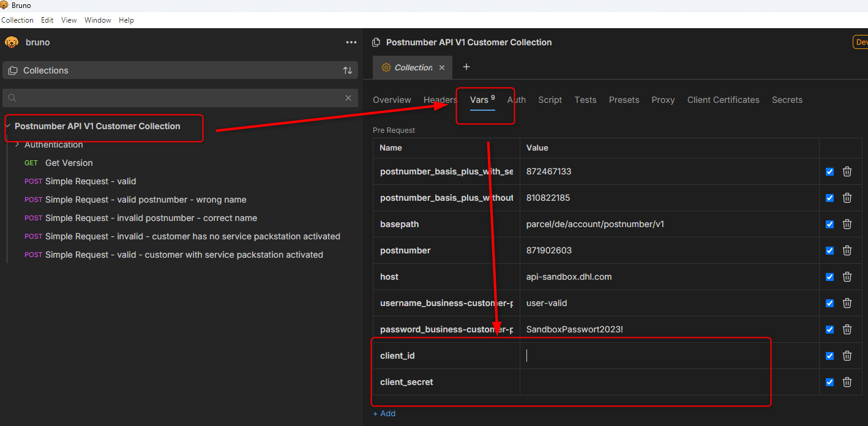The image size is (868, 426).
Task: Click the client_secret value field
Action: click(670, 382)
